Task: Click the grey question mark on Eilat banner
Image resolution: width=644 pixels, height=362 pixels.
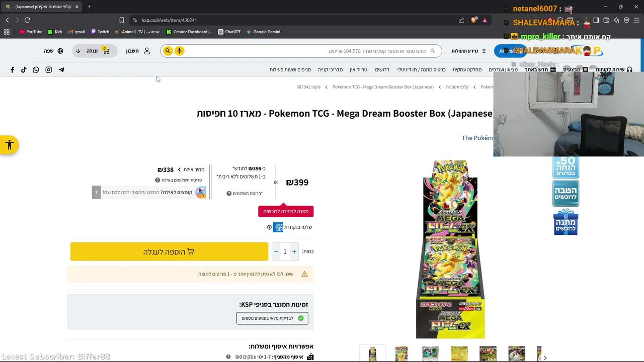Action: click(96, 193)
